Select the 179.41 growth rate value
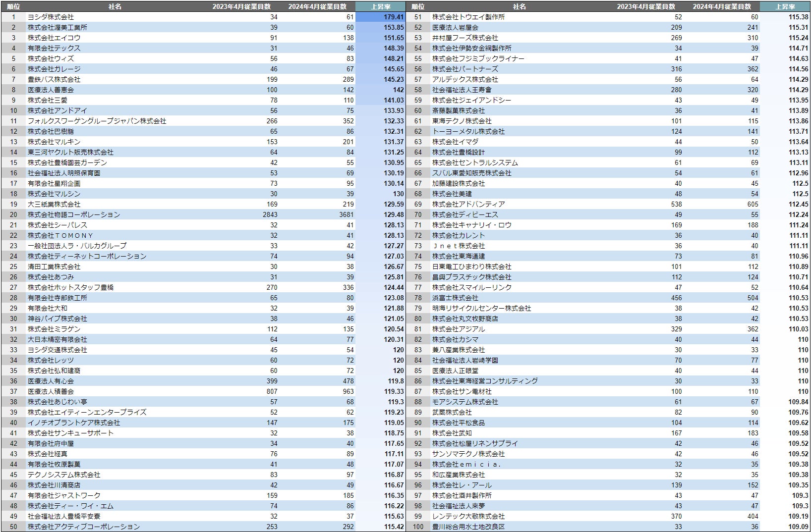Screen dimensions: 811x532 394,17
